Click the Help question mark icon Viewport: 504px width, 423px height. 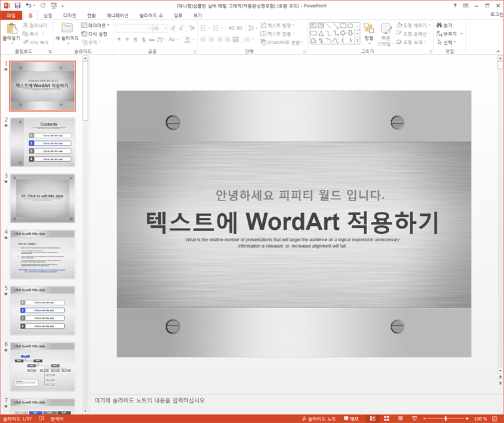(x=455, y=5)
